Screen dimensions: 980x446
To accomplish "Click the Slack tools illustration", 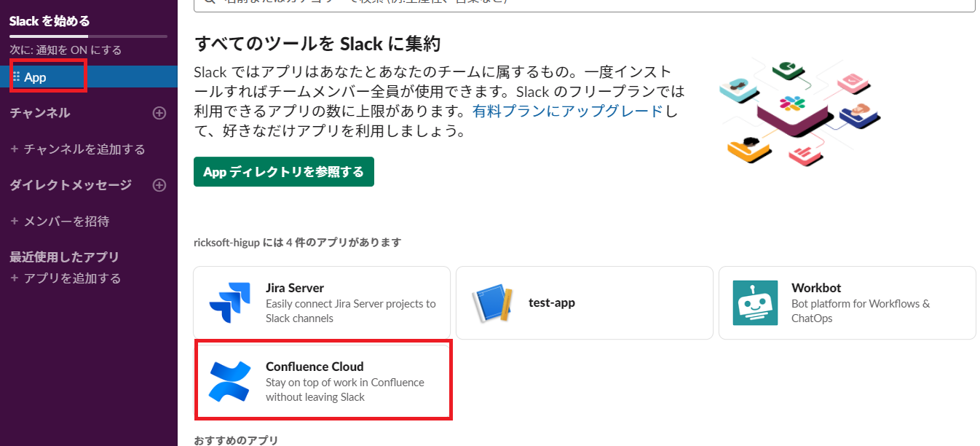I will pyautogui.click(x=800, y=109).
